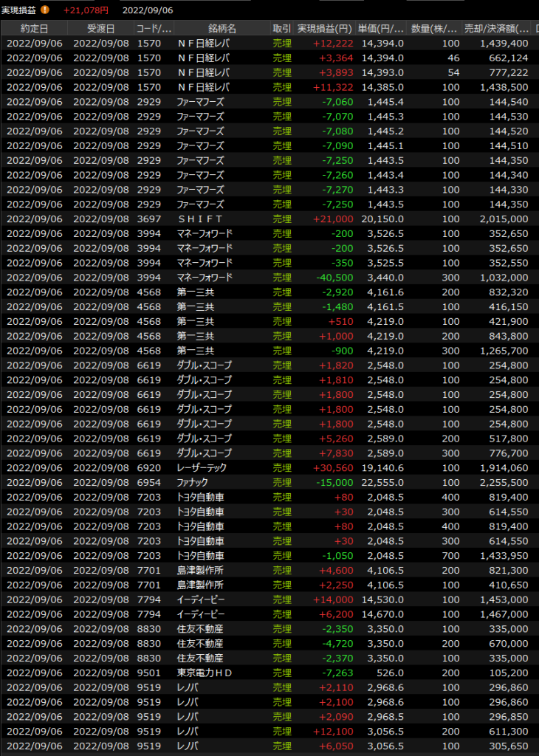The image size is (539, 756).
Task: Click the orange info icon beside 実現損益
Action: (x=45, y=10)
